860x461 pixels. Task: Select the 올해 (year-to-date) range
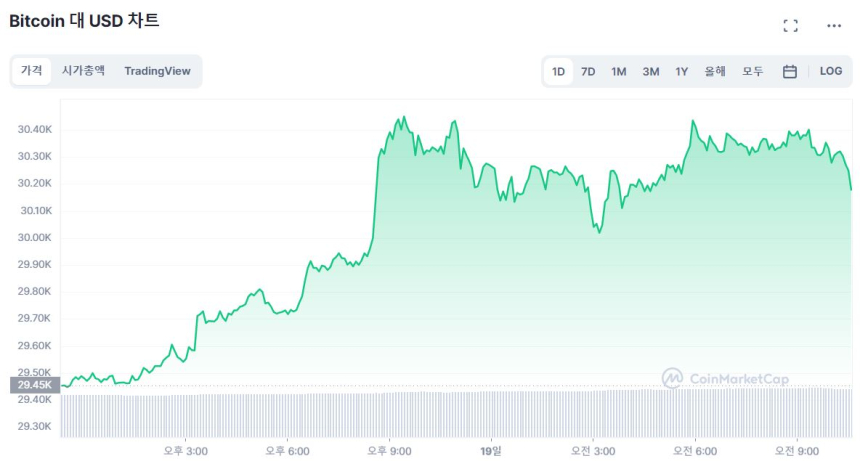(x=714, y=71)
